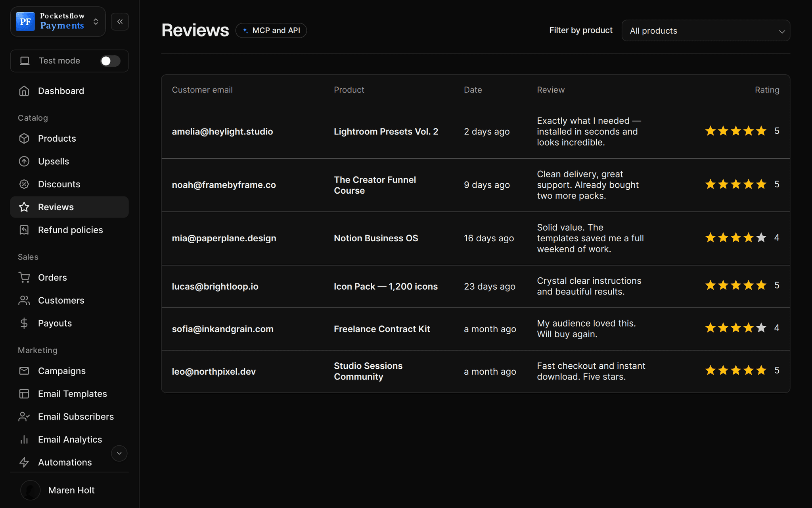
Task: Click the Reviews star icon in sidebar
Action: (24, 207)
